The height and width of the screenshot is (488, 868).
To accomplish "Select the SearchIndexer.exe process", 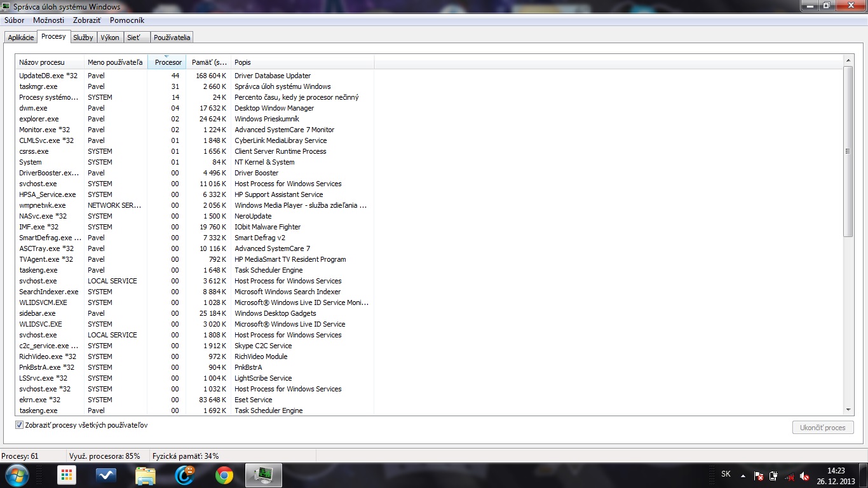I will pos(195,292).
